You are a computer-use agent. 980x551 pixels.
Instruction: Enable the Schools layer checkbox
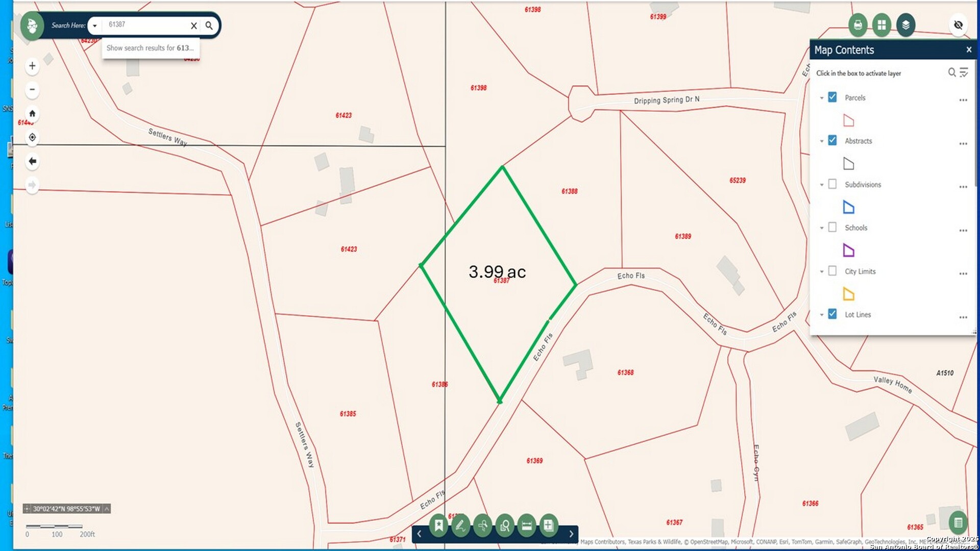[x=832, y=228]
